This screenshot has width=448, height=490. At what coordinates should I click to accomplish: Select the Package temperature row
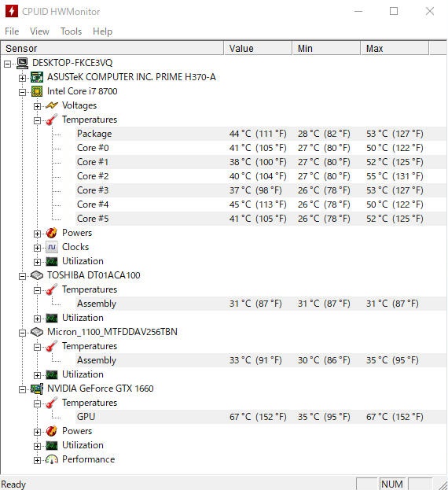point(261,134)
